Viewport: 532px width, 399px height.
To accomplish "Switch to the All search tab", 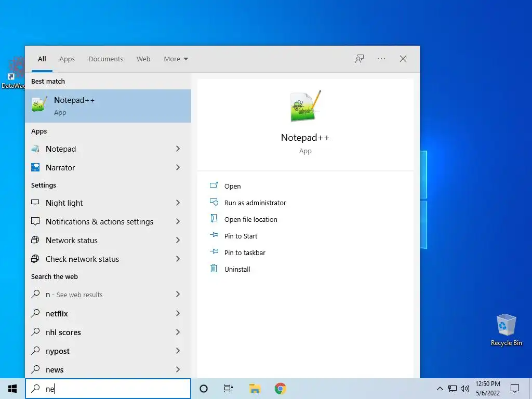I will coord(42,59).
